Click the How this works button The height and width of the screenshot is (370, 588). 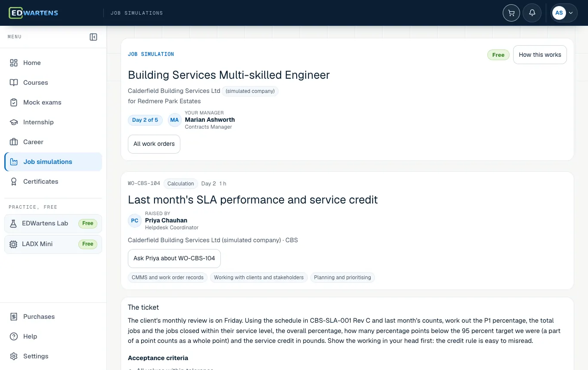click(540, 55)
